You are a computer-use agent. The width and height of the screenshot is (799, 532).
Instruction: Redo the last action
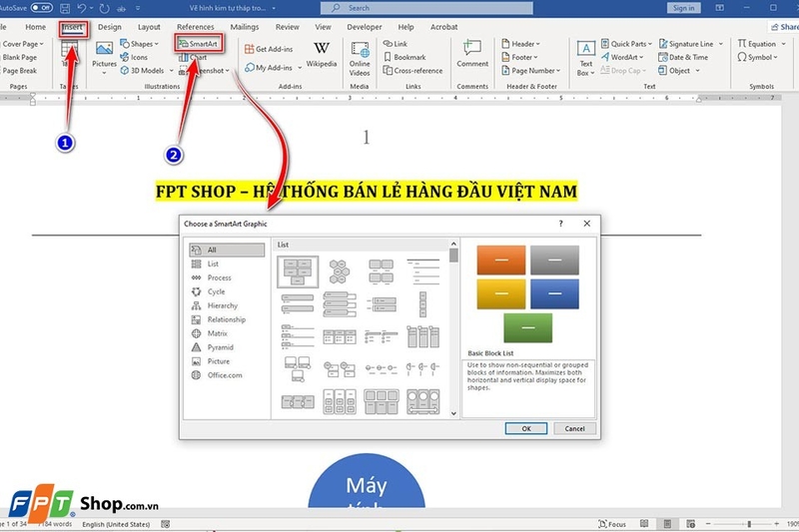pos(105,8)
